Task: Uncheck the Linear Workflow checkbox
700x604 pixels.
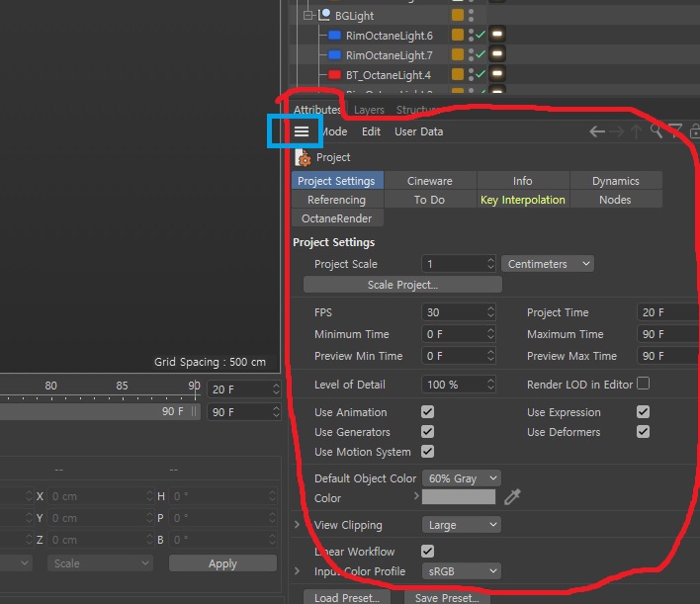Action: pos(427,551)
